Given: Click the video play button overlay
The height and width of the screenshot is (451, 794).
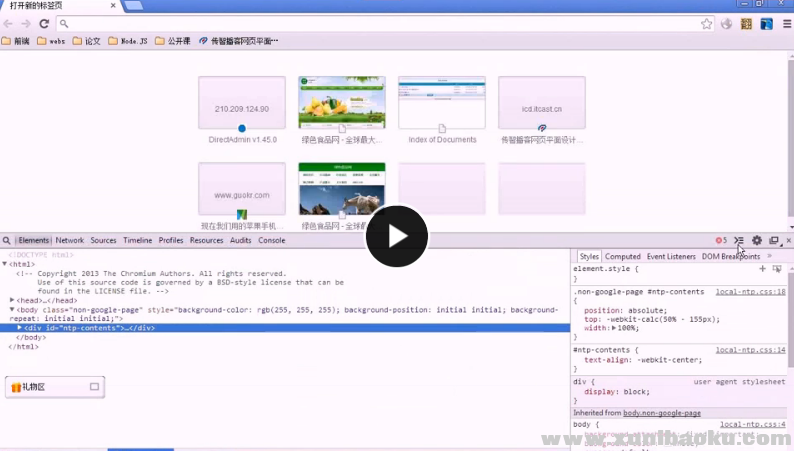Looking at the screenshot, I should (x=397, y=237).
